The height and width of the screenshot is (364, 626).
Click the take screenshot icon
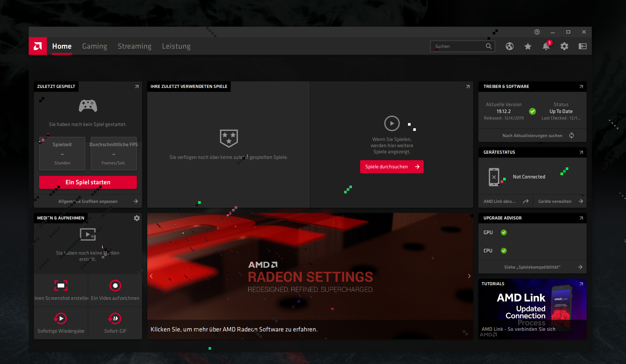[61, 286]
